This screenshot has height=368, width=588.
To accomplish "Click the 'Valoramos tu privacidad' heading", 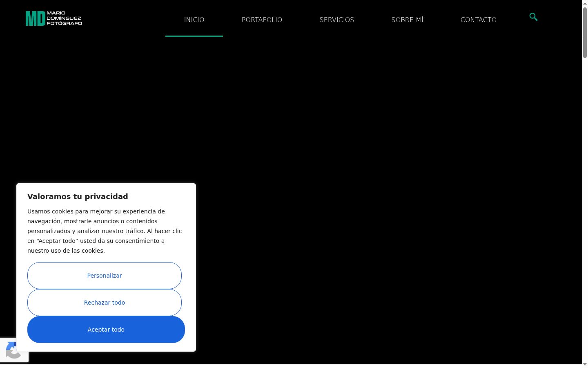I will coord(78,196).
